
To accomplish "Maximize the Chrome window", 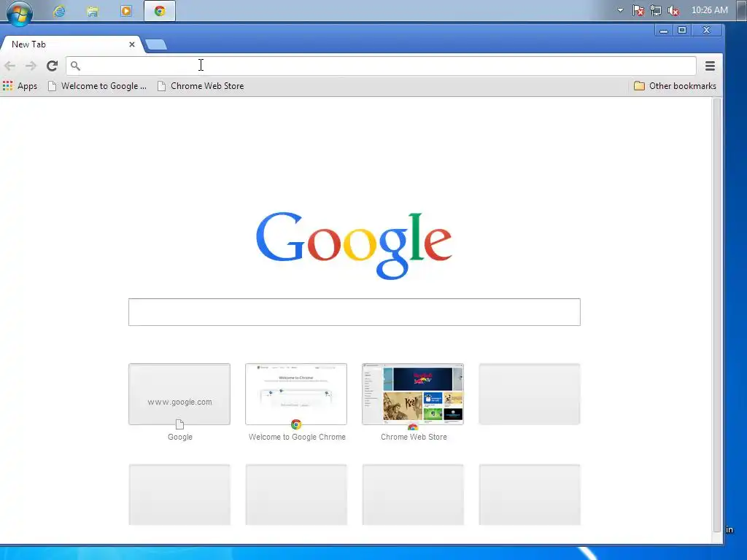I will tap(682, 31).
